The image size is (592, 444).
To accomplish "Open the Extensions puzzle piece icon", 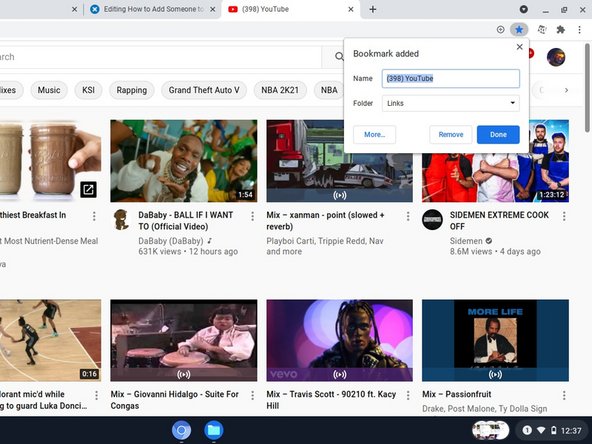I will click(561, 29).
